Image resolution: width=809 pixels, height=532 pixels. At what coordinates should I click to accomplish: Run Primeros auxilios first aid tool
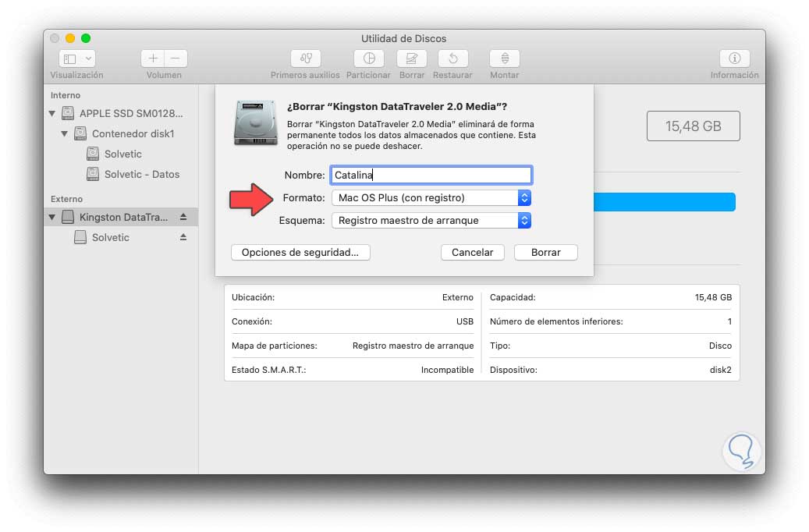[306, 59]
